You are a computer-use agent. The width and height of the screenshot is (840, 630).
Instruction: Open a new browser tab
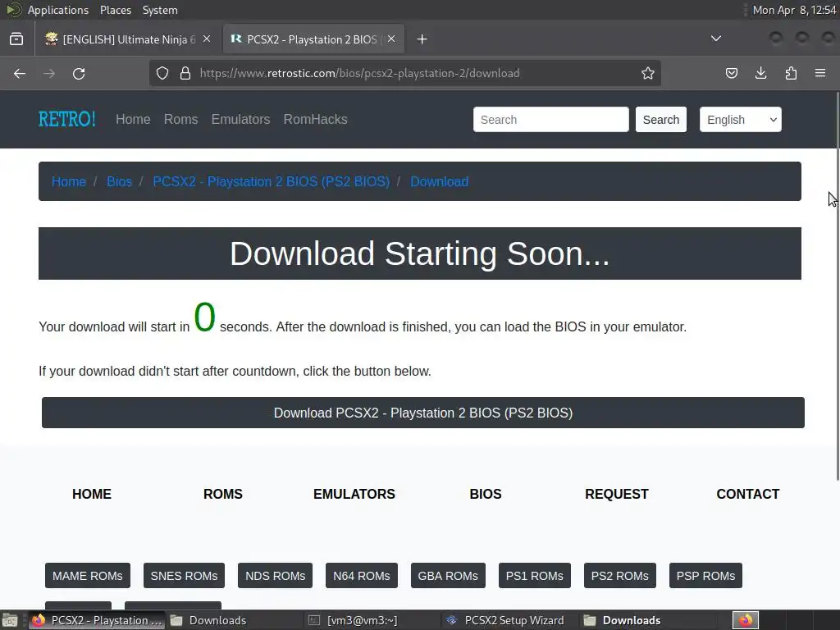[x=422, y=39]
